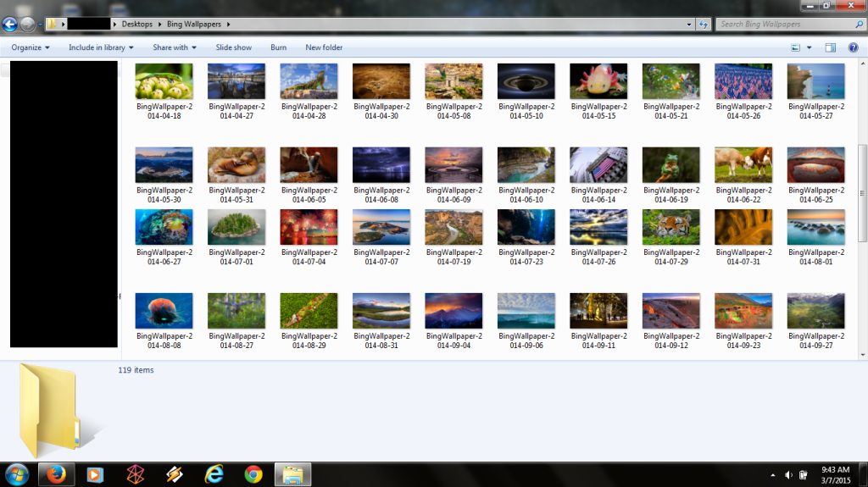Screen dimensions: 868x487
Task: Click Desktops in the breadcrumb path
Action: pyautogui.click(x=136, y=25)
